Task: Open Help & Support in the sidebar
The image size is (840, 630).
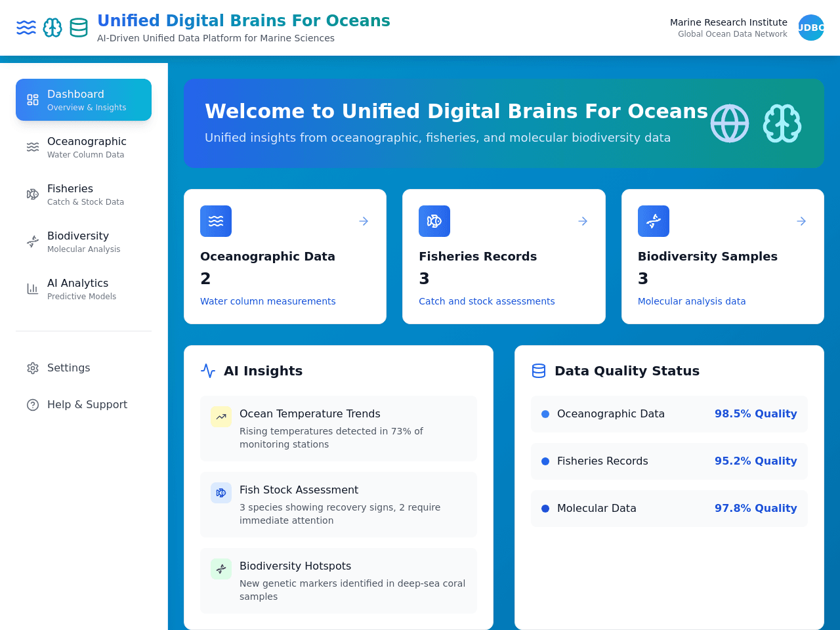Action: point(83,405)
